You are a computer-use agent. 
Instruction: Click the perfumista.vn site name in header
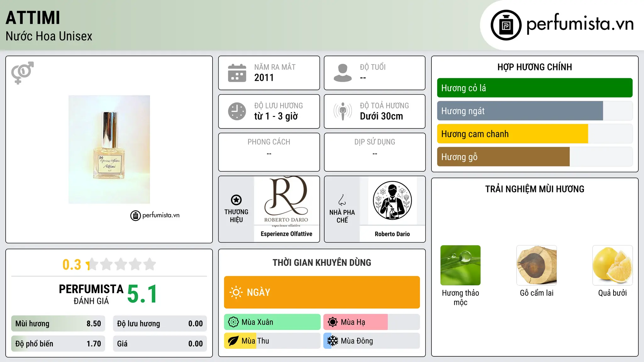580,24
